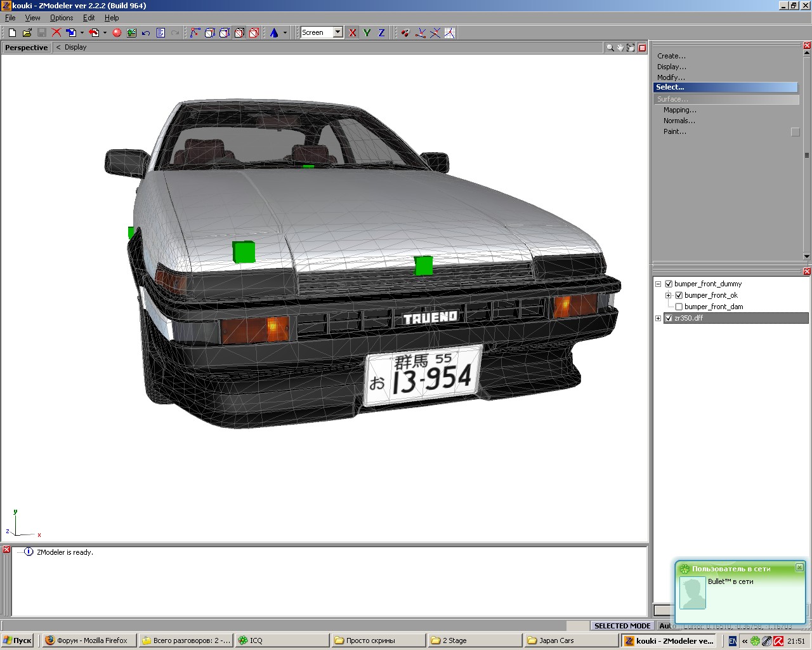The image size is (812, 650).
Task: Maximize viewport with red square icon
Action: pos(642,48)
